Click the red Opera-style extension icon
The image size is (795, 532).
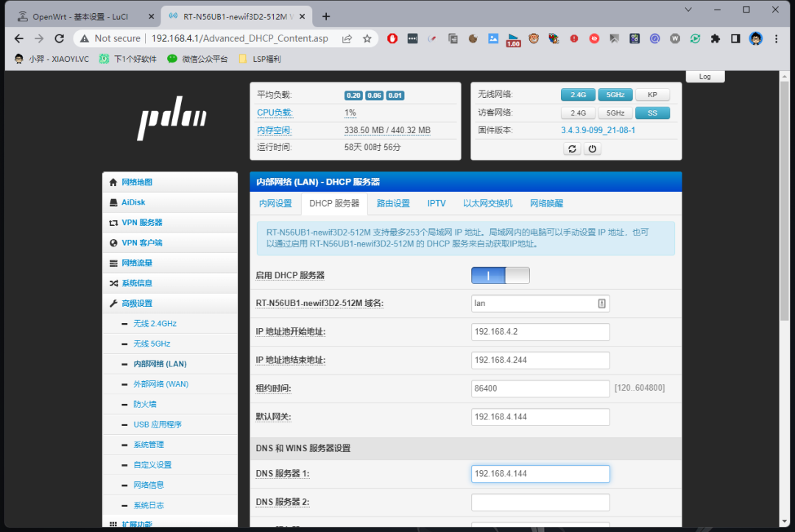392,38
